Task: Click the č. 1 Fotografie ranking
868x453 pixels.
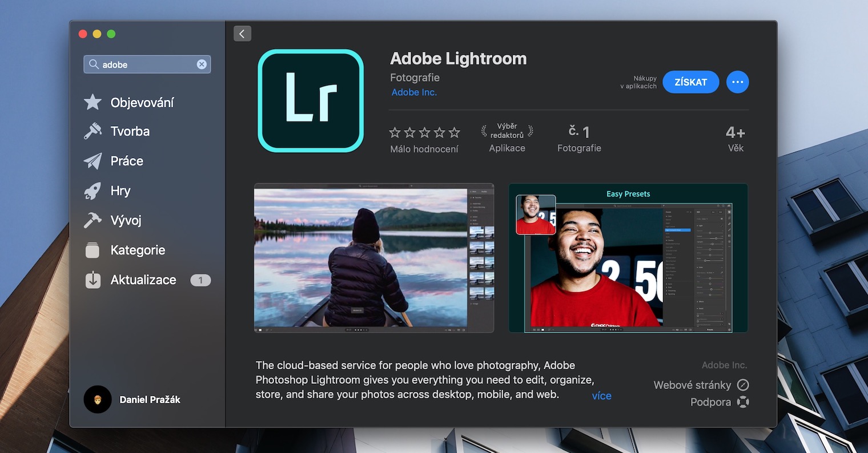Action: tap(579, 139)
